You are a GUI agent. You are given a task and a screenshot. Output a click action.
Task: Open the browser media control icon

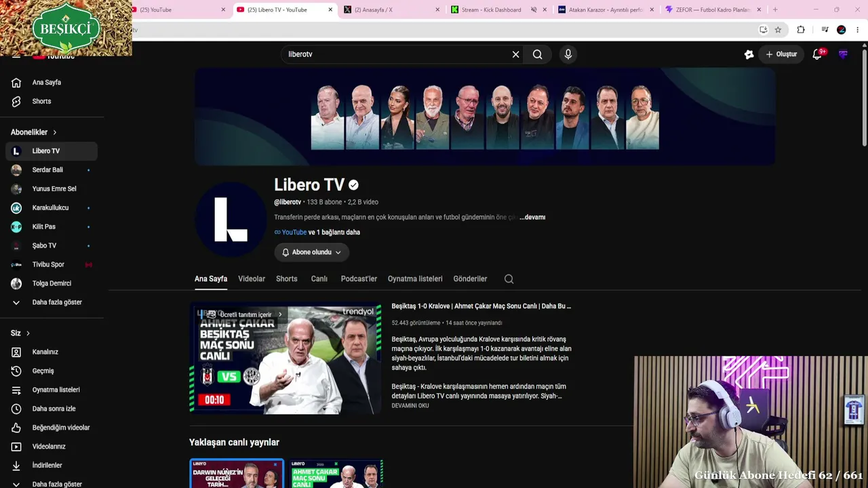[825, 30]
